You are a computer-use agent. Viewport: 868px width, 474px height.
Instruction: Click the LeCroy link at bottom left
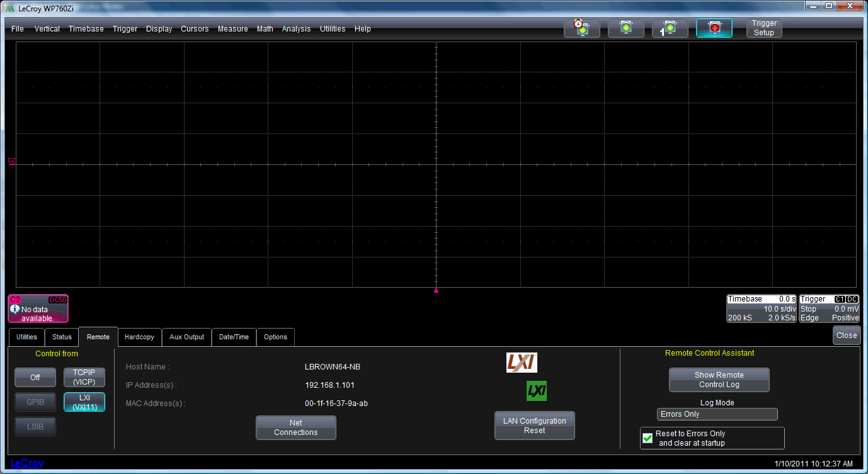27,463
